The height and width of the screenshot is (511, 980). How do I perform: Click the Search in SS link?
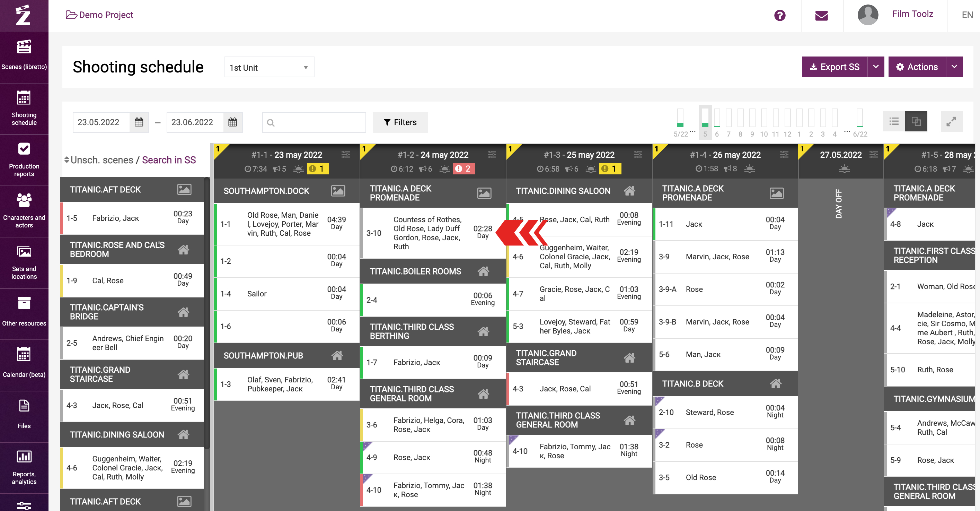point(169,160)
